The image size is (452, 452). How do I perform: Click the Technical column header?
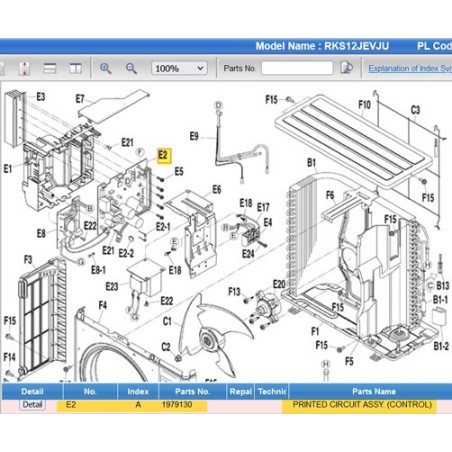272,391
